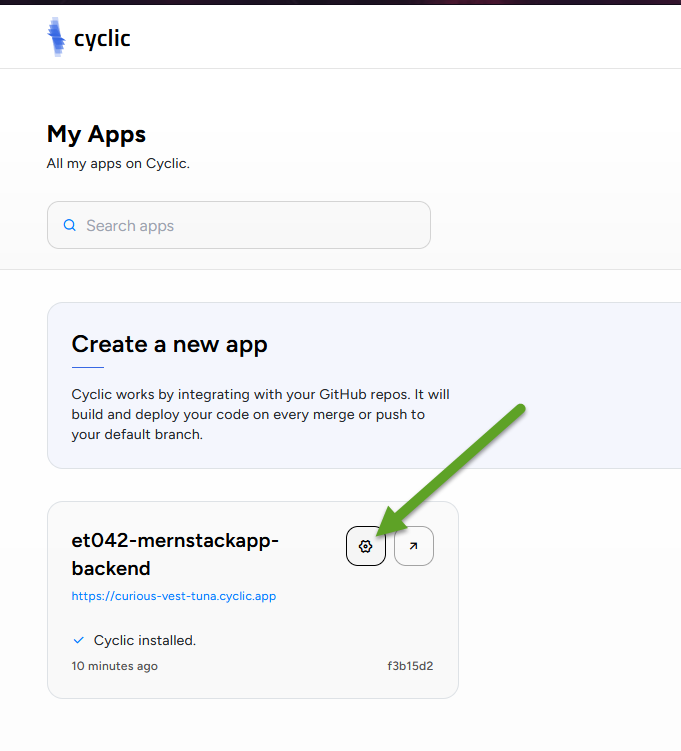Viewport: 681px width, 751px height.
Task: Click the All my apps on Cyclic subtitle
Action: [118, 163]
